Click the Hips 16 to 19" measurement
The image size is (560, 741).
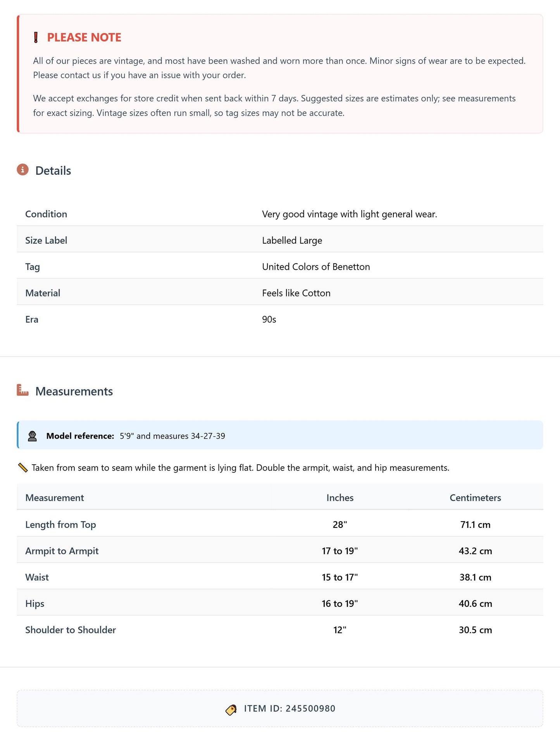pos(340,603)
